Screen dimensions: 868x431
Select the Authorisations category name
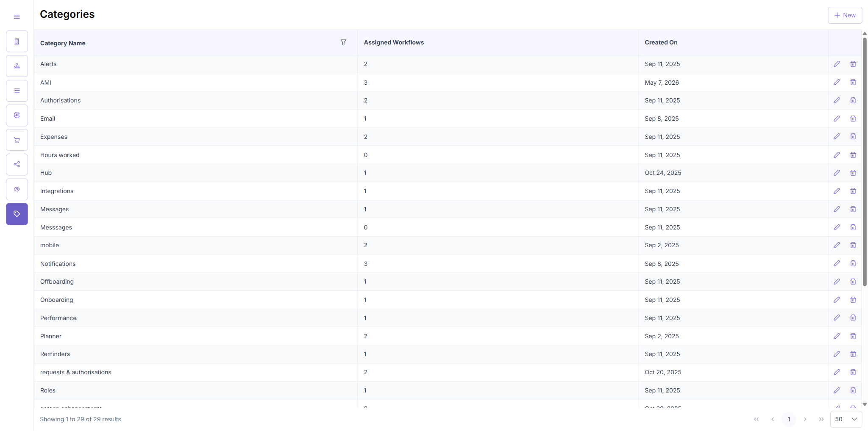[x=60, y=100]
